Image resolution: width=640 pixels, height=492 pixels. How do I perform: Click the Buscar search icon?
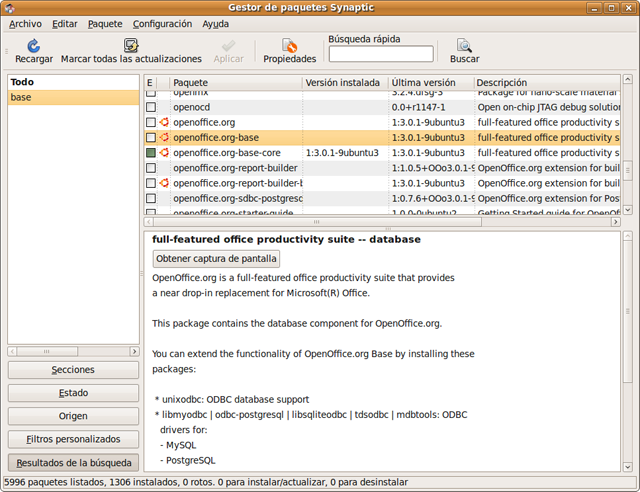tap(464, 46)
